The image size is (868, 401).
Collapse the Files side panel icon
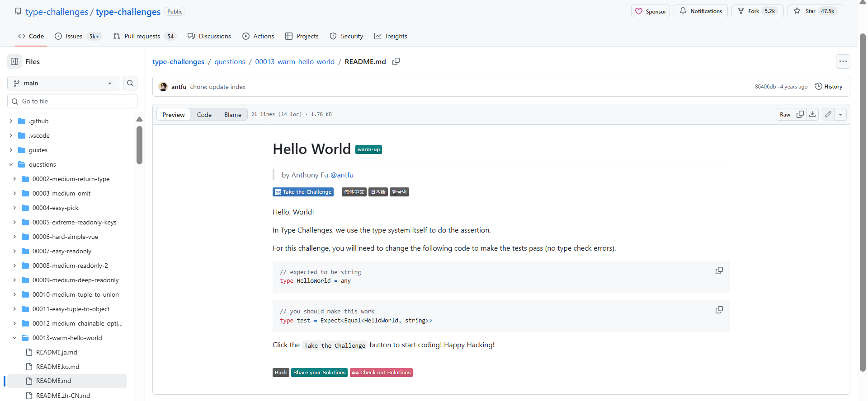14,61
